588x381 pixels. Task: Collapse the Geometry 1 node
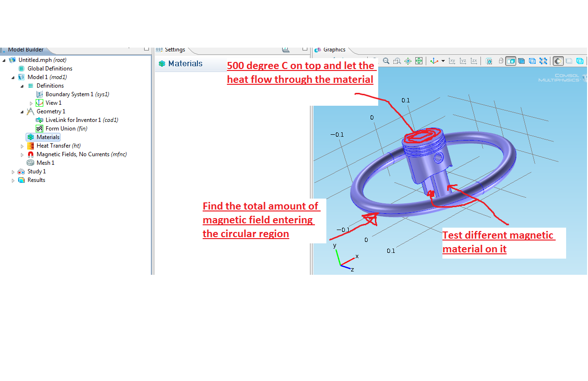22,111
